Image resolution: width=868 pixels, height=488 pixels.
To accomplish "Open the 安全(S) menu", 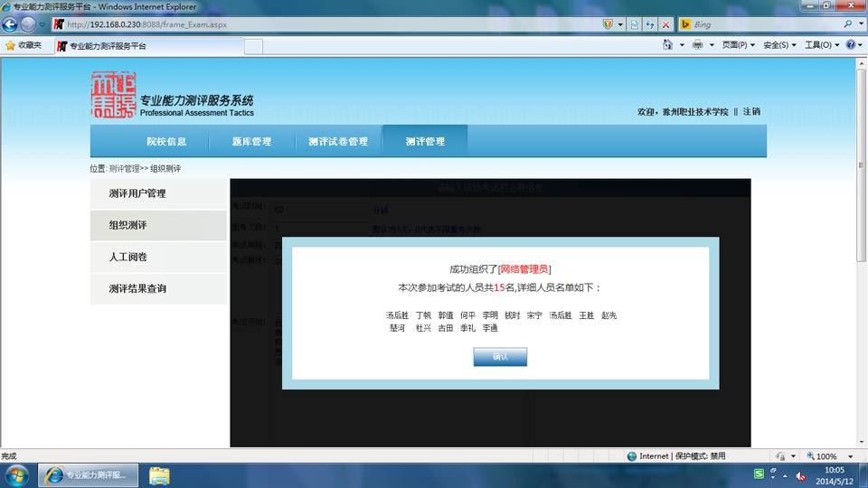I will (x=779, y=45).
